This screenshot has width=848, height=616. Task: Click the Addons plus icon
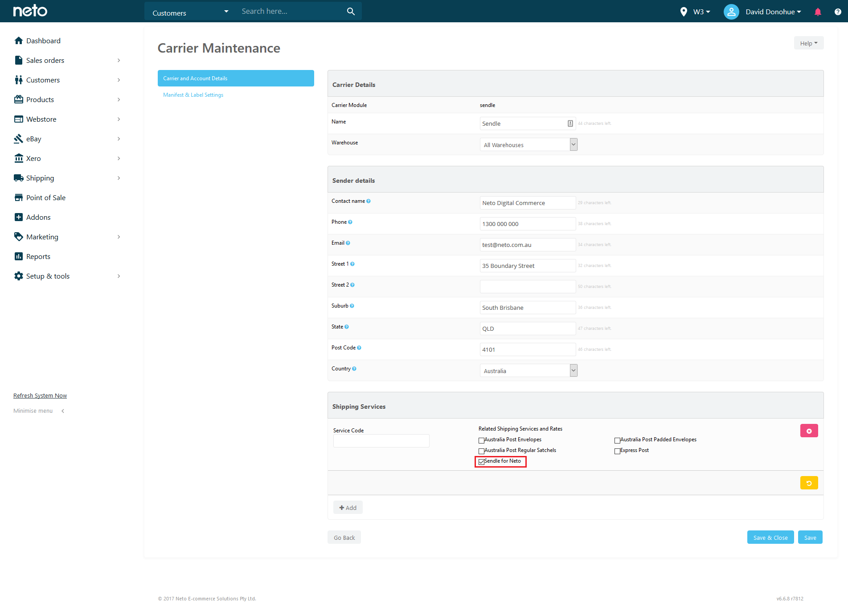19,217
